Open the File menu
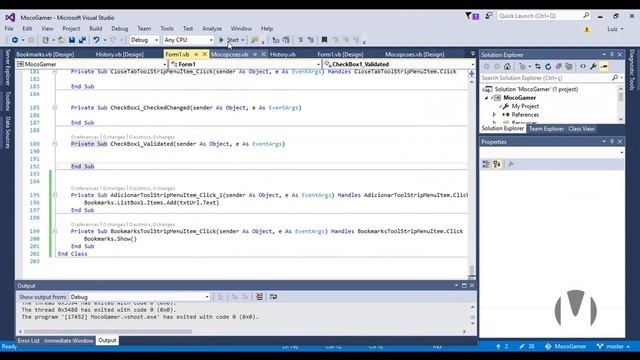Screen dimensions: 640x360 [9, 29]
